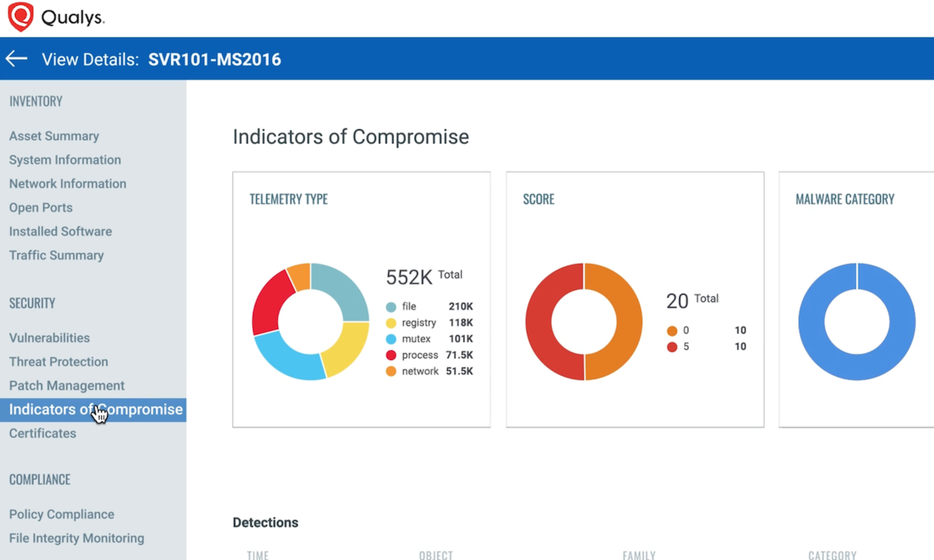The height and width of the screenshot is (560, 934).
Task: Click the SVR101-MS2016 asset name
Action: point(215,59)
